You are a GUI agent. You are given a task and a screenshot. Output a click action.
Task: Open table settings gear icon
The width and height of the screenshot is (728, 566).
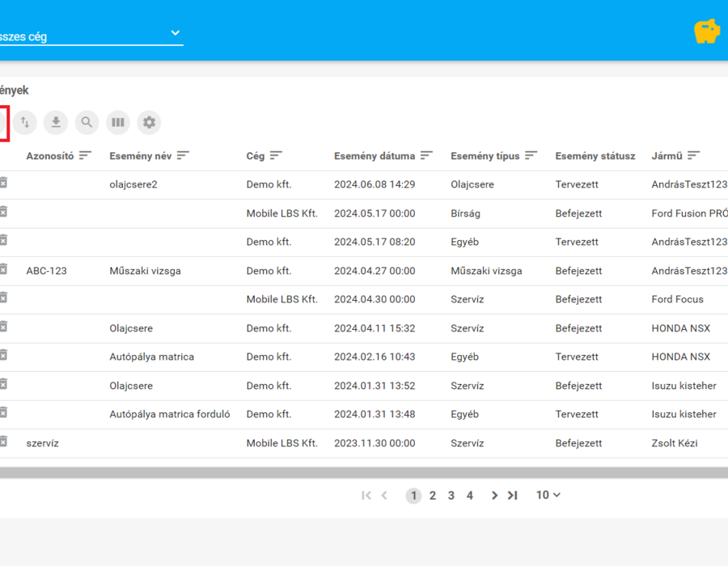tap(149, 122)
